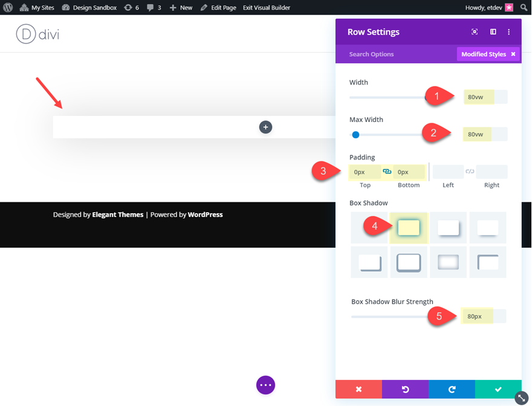Click the unlink icon next to Right padding
532x406 pixels.
(469, 172)
